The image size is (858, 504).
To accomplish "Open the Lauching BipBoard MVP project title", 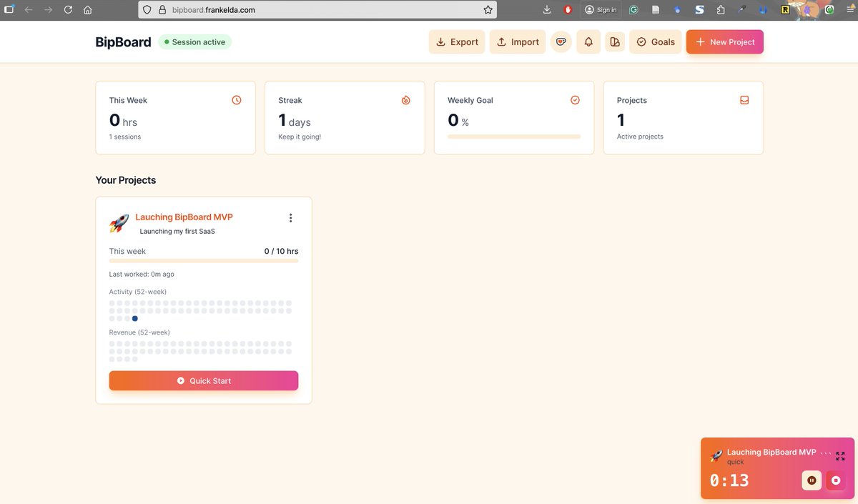I will [184, 217].
